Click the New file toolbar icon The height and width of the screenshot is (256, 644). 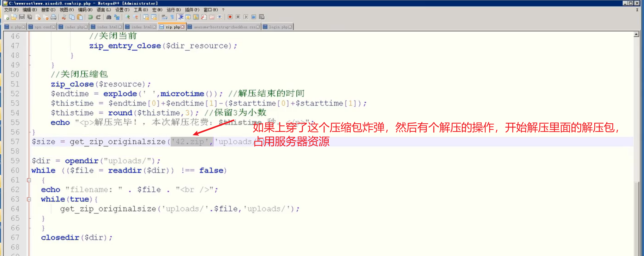click(x=6, y=17)
